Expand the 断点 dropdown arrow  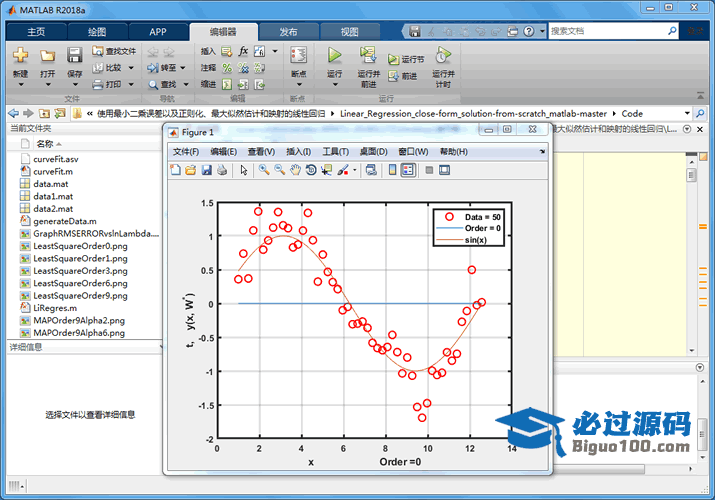[299, 85]
